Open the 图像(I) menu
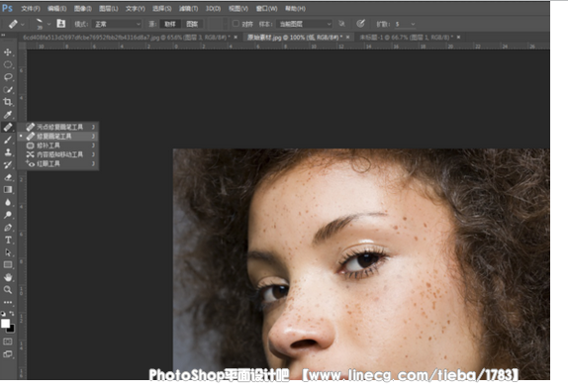The height and width of the screenshot is (392, 568). coord(83,8)
